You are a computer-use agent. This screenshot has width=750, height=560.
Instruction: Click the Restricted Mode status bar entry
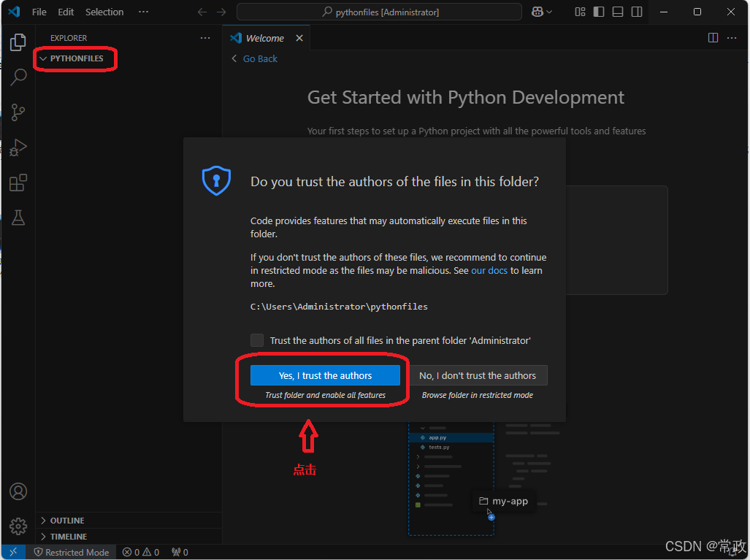72,553
